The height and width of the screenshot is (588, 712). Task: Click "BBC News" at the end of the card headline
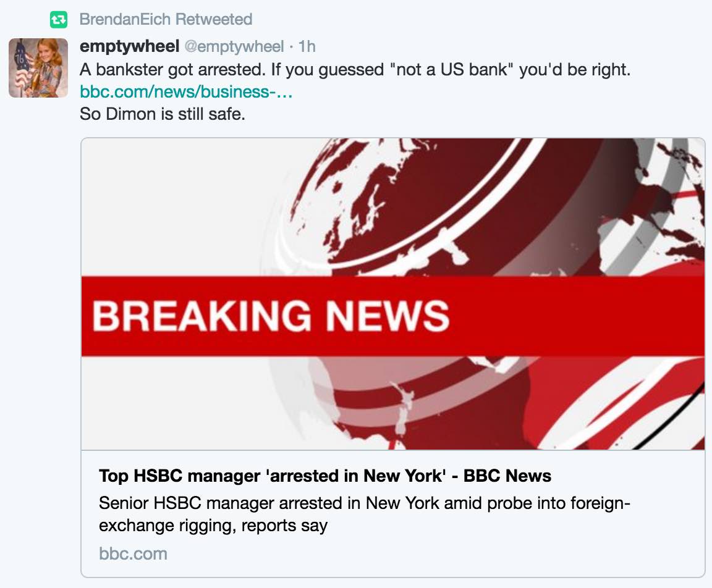[507, 476]
